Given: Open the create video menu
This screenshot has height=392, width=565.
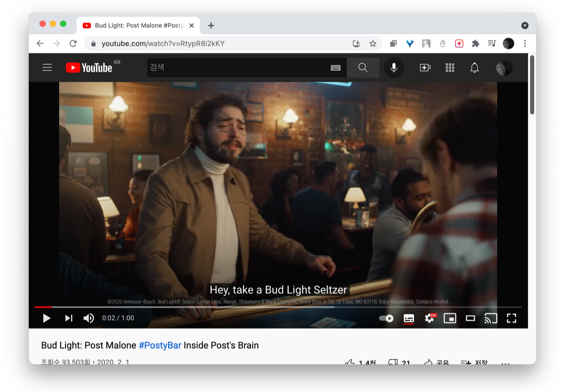Looking at the screenshot, I should [x=425, y=68].
